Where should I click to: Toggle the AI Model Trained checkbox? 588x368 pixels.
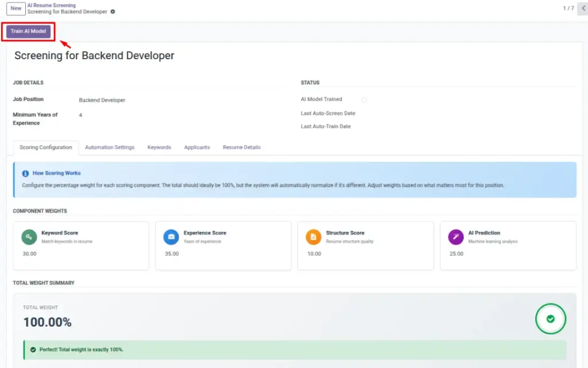coord(363,100)
